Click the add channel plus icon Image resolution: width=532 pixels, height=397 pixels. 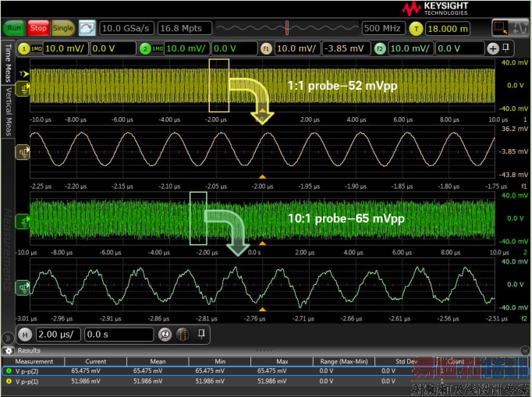click(493, 48)
